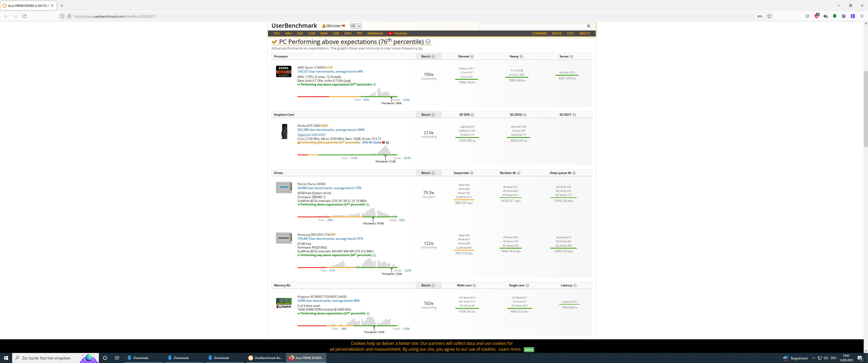This screenshot has width=868, height=363.
Task: Click the Ryzen 5600X processor thumbnail
Action: tap(283, 71)
